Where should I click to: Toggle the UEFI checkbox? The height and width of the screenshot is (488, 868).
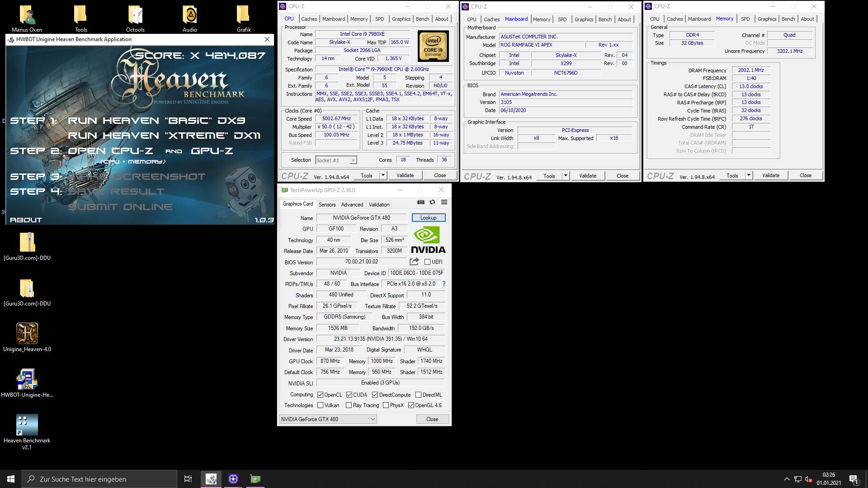(x=427, y=262)
